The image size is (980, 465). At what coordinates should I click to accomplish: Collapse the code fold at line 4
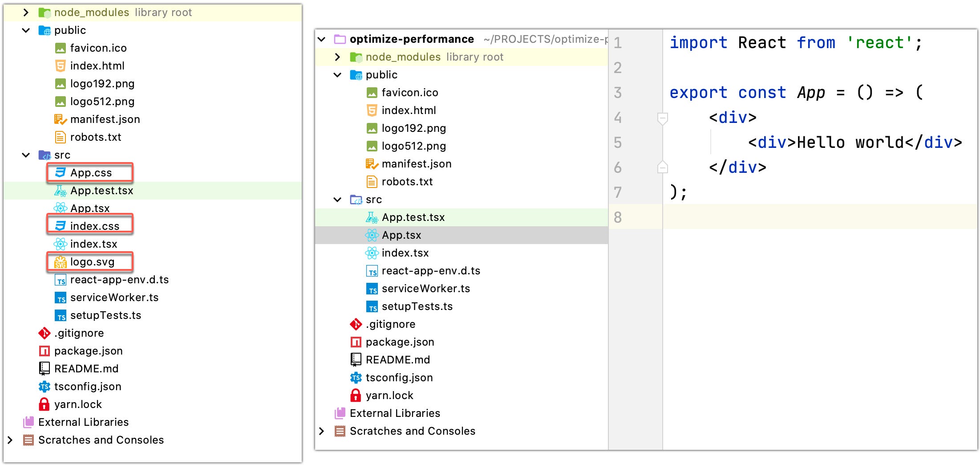[x=662, y=118]
